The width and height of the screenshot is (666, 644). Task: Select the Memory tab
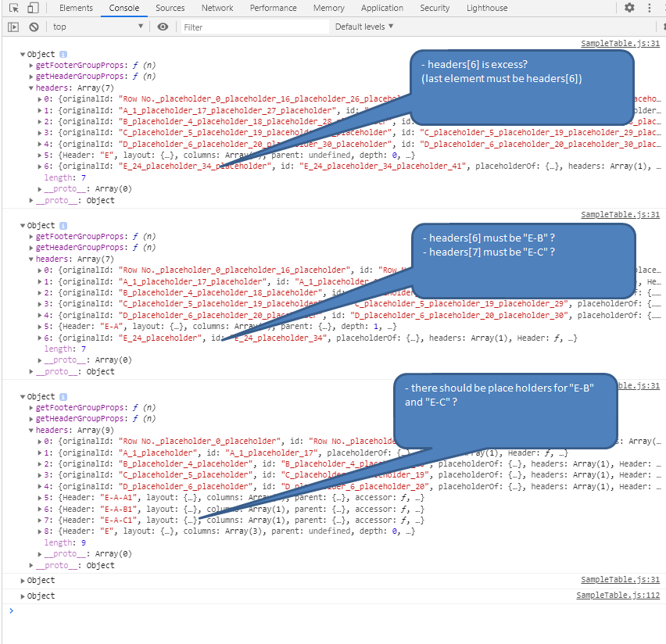click(x=329, y=8)
